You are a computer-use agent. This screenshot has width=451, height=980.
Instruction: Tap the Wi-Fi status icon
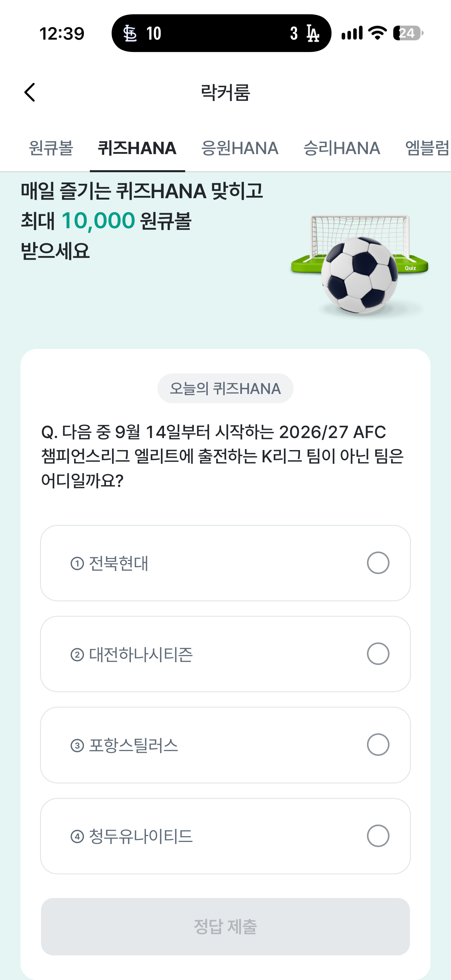[378, 33]
